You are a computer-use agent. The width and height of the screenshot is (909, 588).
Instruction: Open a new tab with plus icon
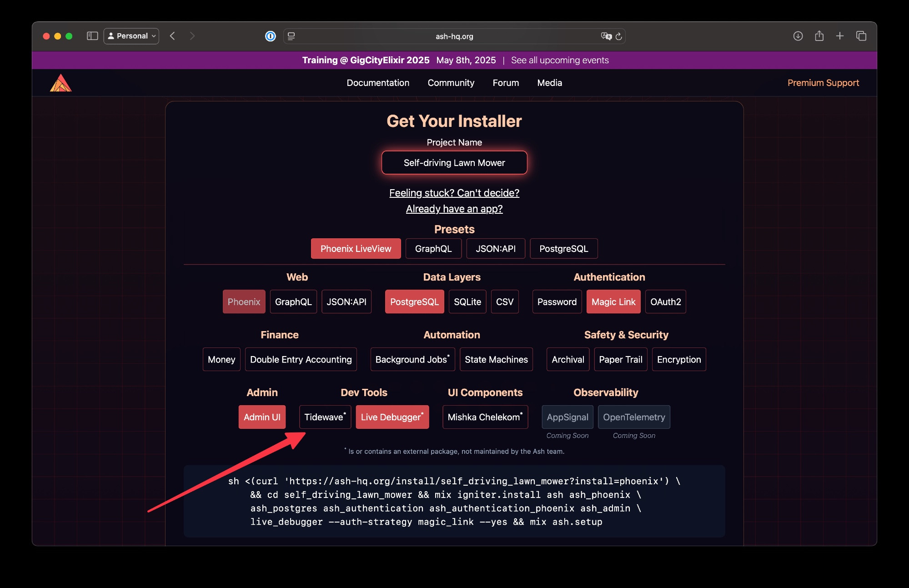click(840, 36)
